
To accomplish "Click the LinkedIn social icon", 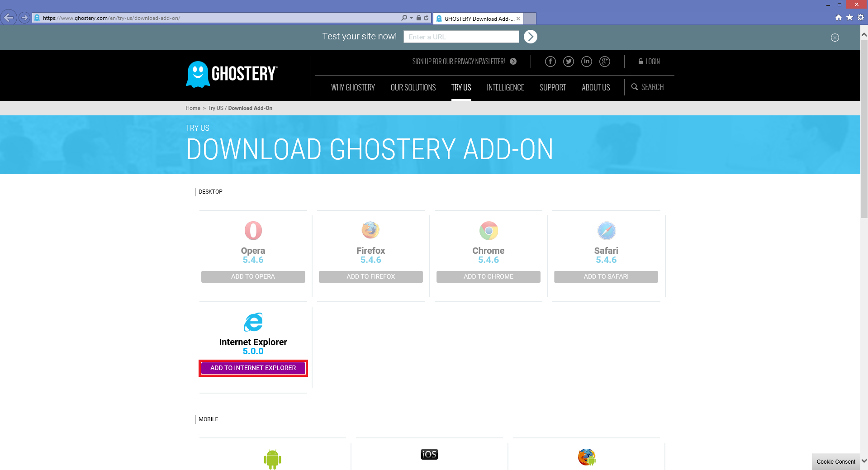I will [586, 62].
